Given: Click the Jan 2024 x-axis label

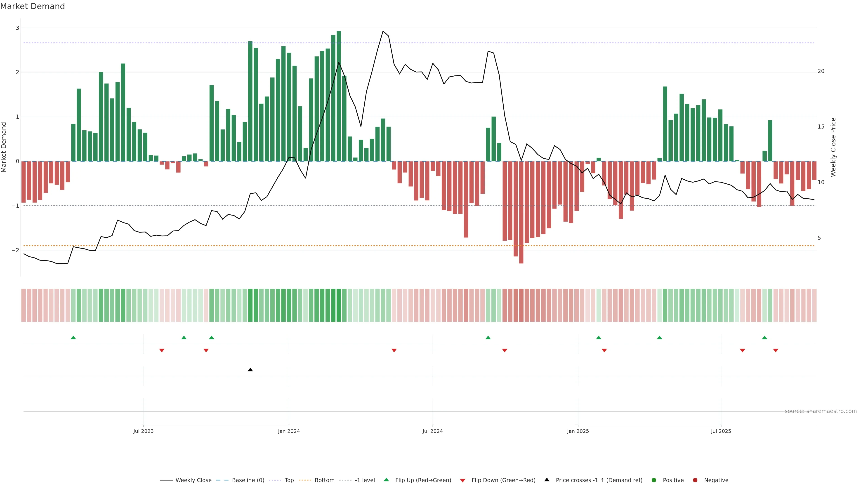Looking at the screenshot, I should pos(288,431).
